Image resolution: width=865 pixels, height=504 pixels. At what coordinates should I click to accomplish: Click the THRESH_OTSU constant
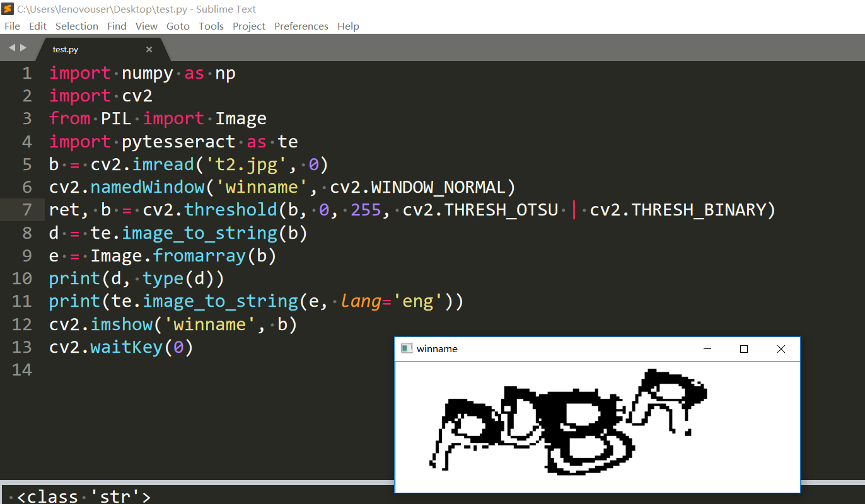point(501,210)
